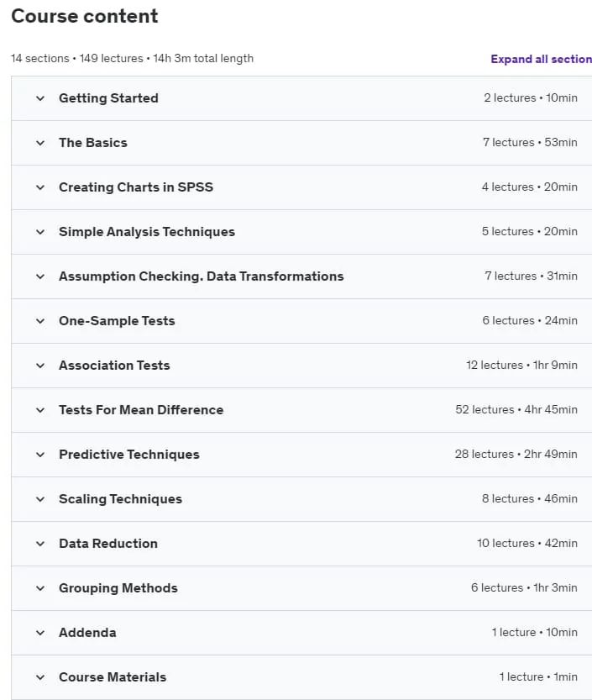Click the 52 lectures 4hr 45min label
592x700 pixels.
pos(516,410)
